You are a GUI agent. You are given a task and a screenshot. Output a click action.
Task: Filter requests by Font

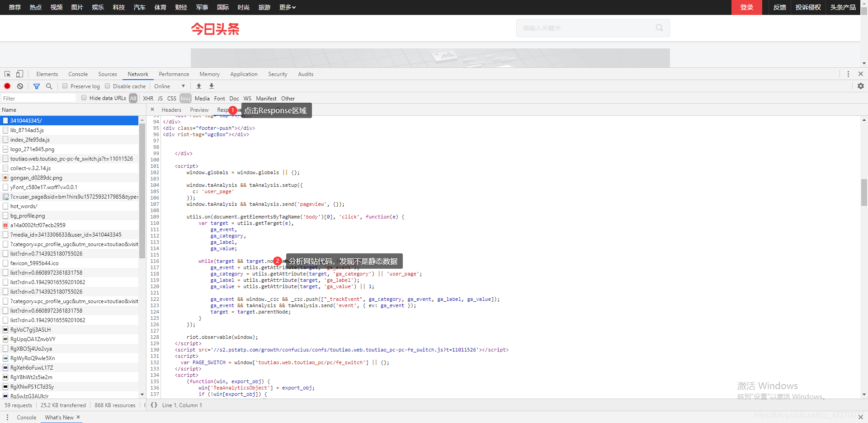click(x=220, y=98)
